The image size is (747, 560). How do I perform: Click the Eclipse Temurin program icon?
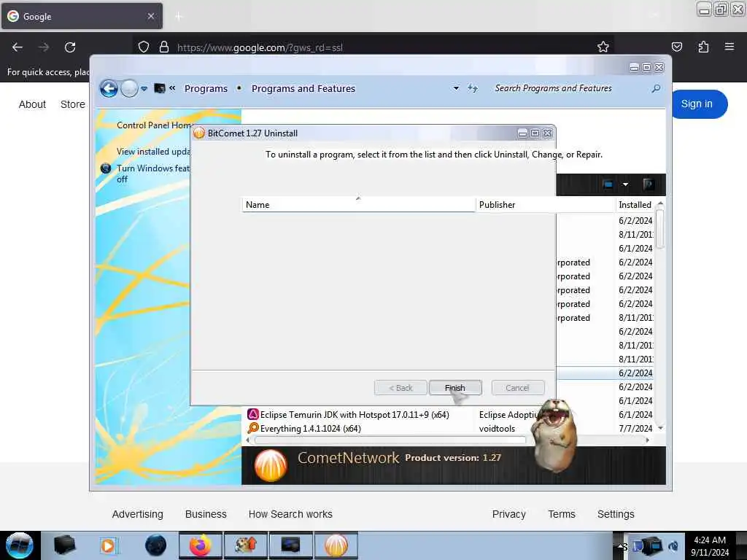pyautogui.click(x=253, y=414)
